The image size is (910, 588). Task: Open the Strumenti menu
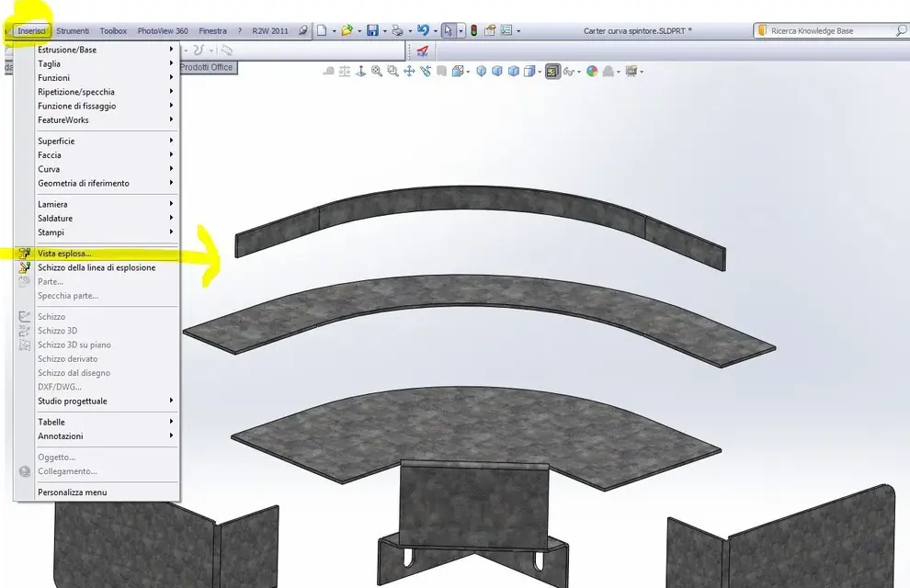point(73,30)
